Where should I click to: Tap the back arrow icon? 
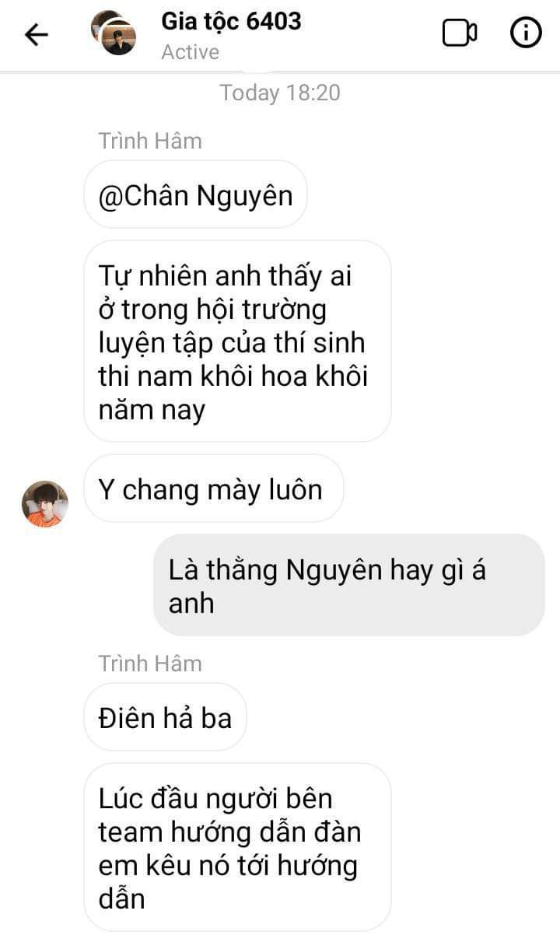(37, 34)
